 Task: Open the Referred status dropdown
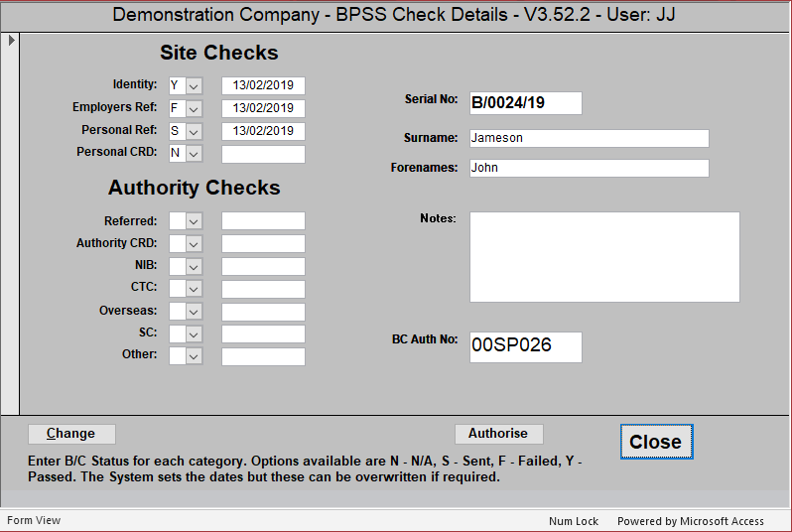[x=194, y=221]
